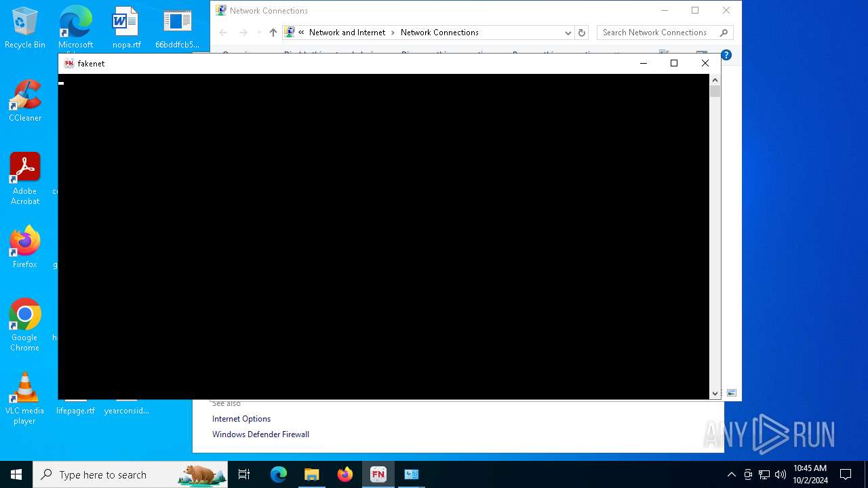Open Firefox from the taskbar
This screenshot has width=868, height=488.
345,474
